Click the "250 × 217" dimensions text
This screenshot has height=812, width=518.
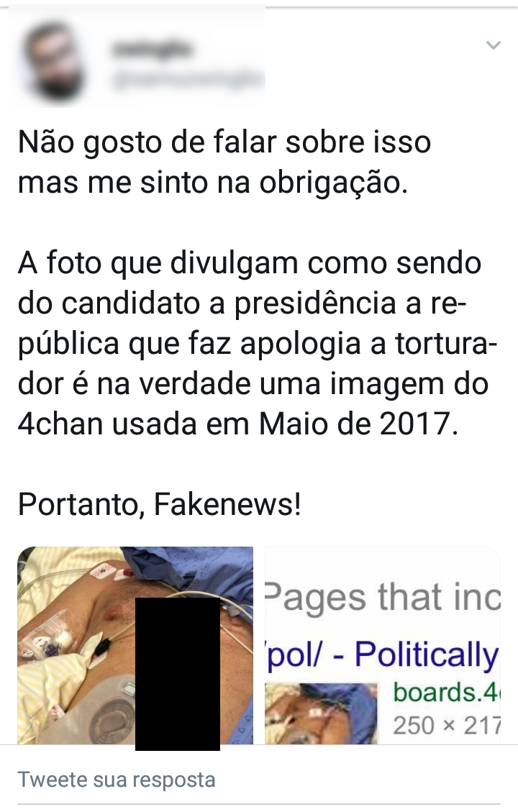(x=447, y=725)
